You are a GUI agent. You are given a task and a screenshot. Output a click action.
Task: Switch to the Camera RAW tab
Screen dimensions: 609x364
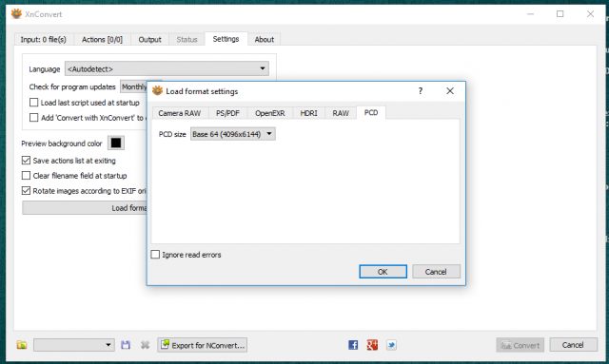[180, 113]
